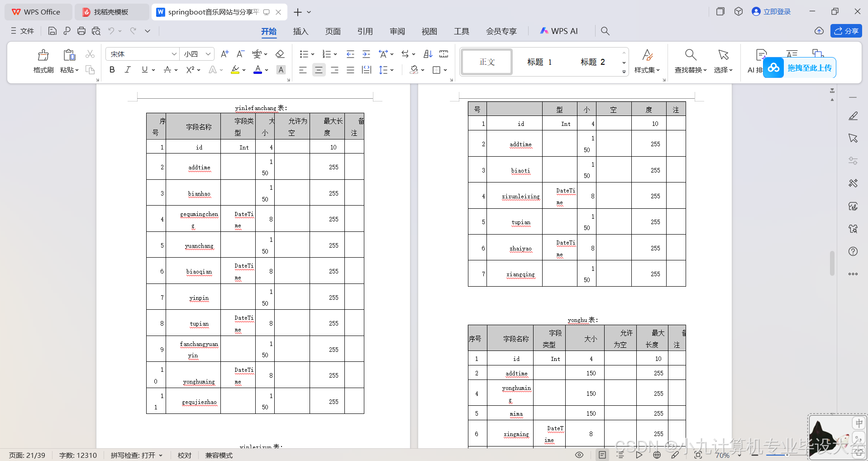Clear formatting with the eraser icon
This screenshot has width=868, height=461.
(280, 54)
